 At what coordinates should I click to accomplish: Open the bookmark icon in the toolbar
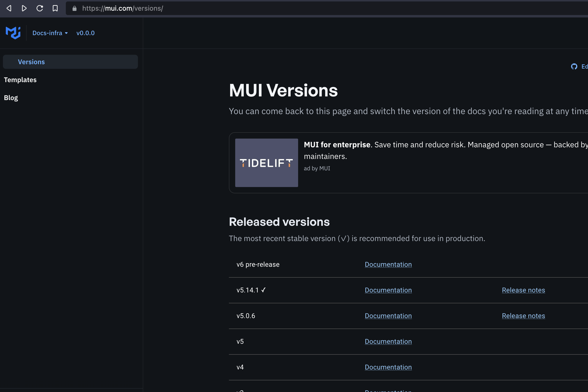55,8
